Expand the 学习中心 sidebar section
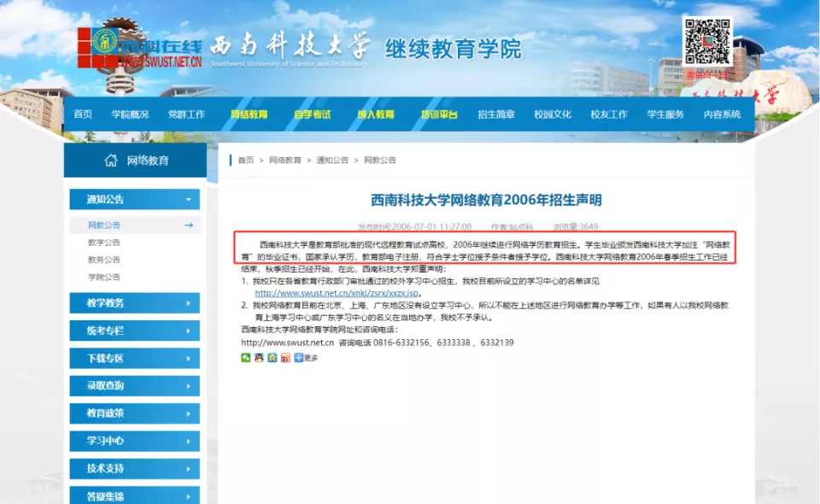The width and height of the screenshot is (820, 504). [134, 441]
